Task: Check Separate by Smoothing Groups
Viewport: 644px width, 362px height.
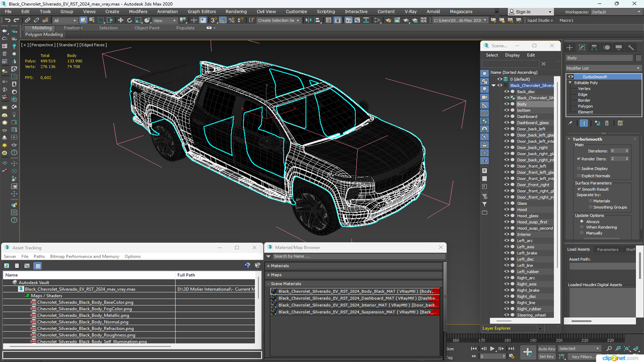Action: 591,207
